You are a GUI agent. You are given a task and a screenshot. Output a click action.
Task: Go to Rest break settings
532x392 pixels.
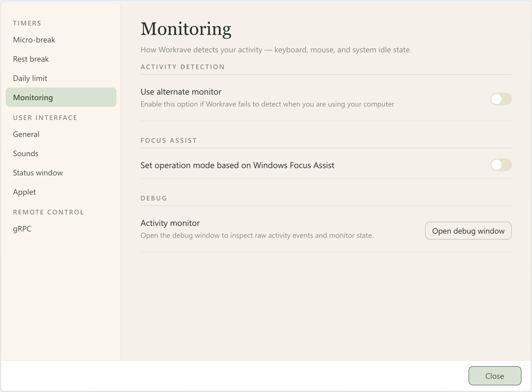coord(61,59)
